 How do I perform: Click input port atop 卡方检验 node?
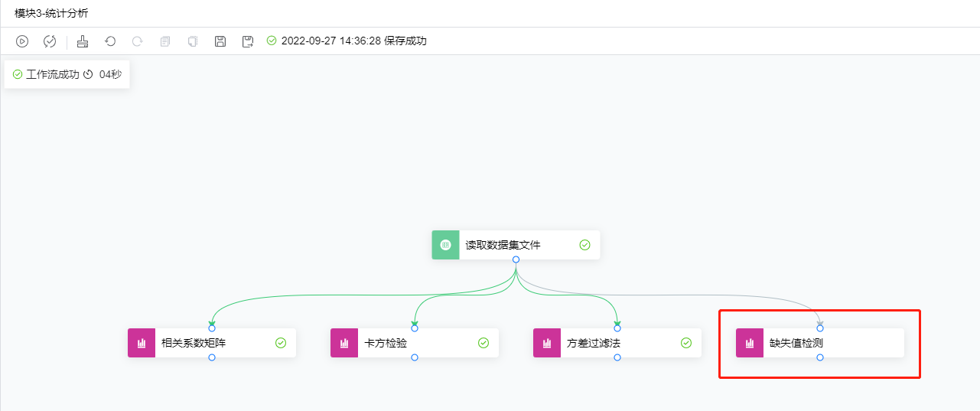coord(415,328)
